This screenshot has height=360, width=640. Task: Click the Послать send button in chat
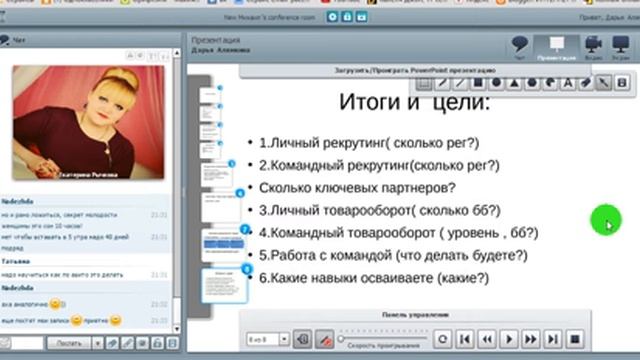pos(69,343)
